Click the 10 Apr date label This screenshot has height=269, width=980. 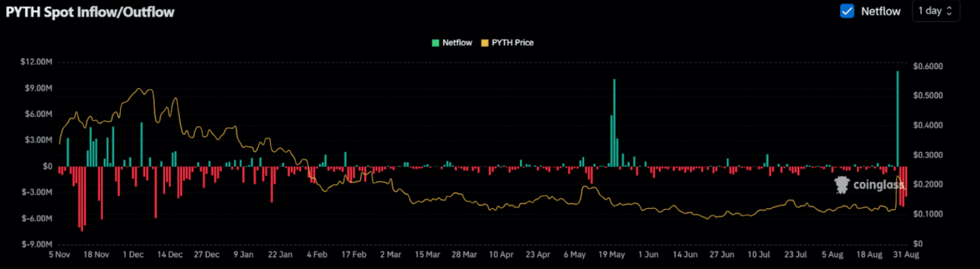(x=501, y=255)
